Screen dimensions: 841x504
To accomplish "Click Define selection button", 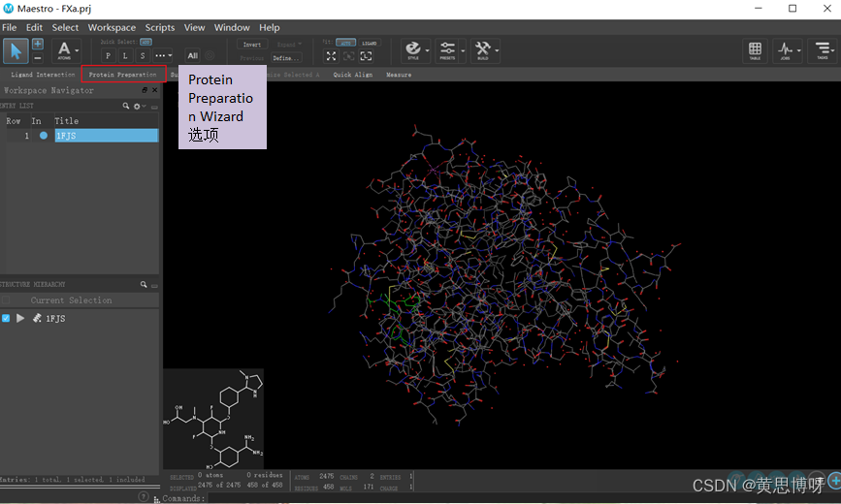I will pyautogui.click(x=286, y=58).
